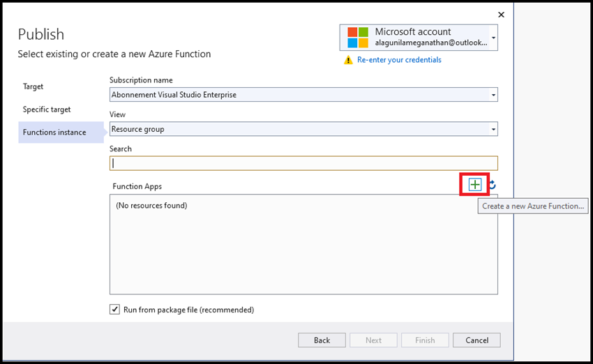Screen dimensions: 593x364
Task: Open the Microsoft account dropdown arrow
Action: [x=493, y=38]
